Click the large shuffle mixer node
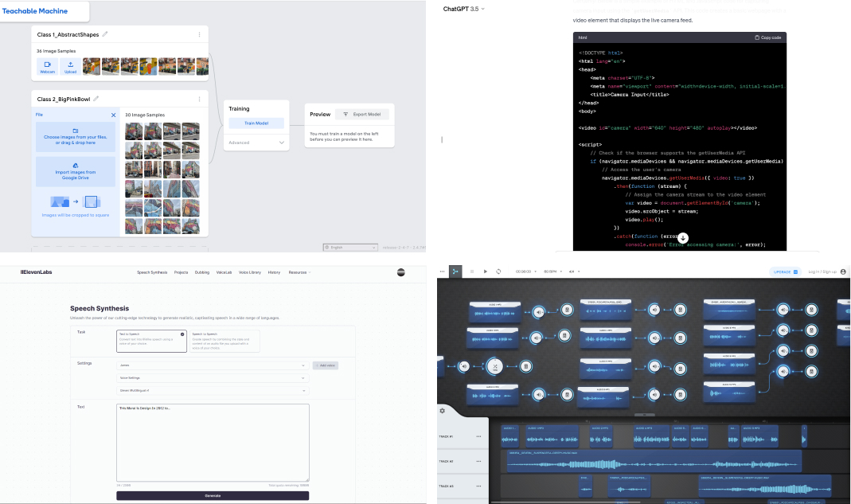 (494, 366)
